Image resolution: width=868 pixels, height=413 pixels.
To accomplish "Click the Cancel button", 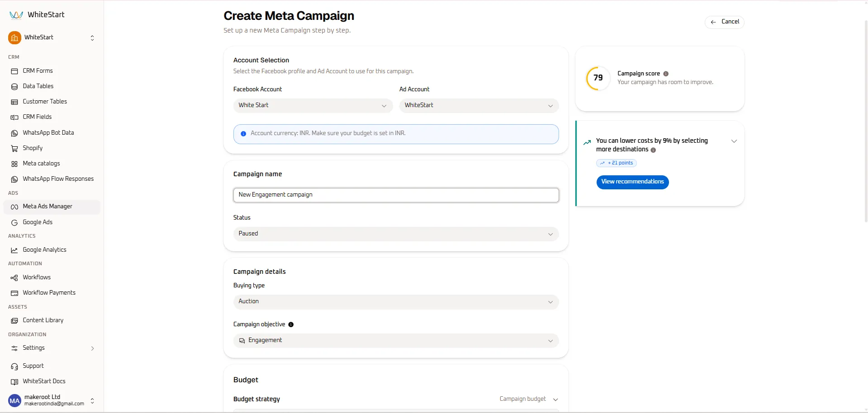I will pos(725,22).
